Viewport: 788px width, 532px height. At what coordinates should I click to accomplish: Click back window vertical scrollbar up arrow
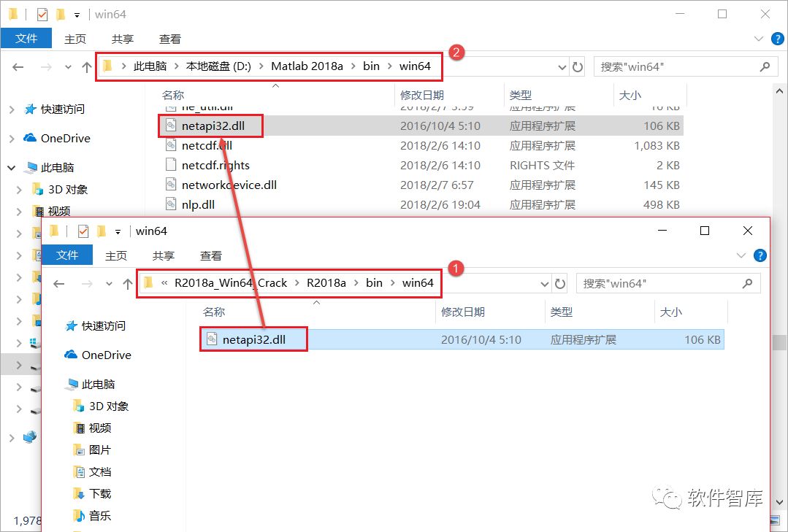coord(779,91)
